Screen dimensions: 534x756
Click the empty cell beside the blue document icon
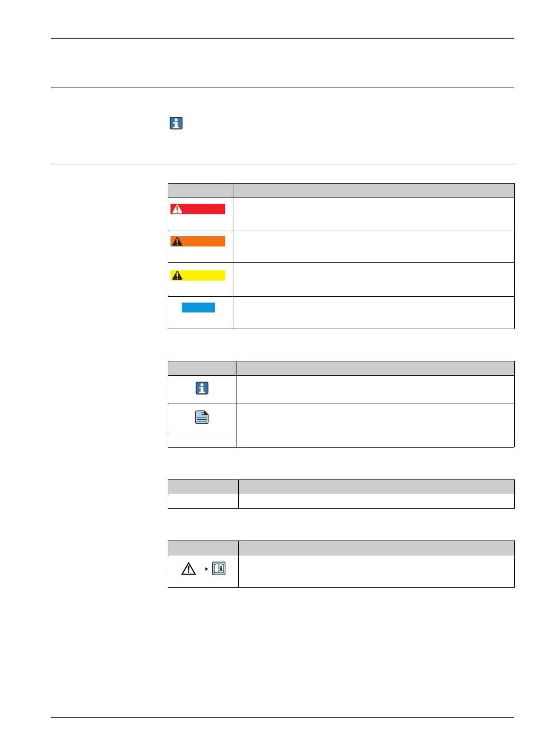(376, 418)
